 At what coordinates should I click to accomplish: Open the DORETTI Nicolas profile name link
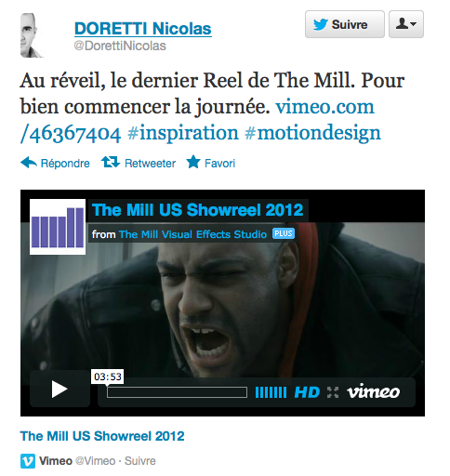(143, 29)
